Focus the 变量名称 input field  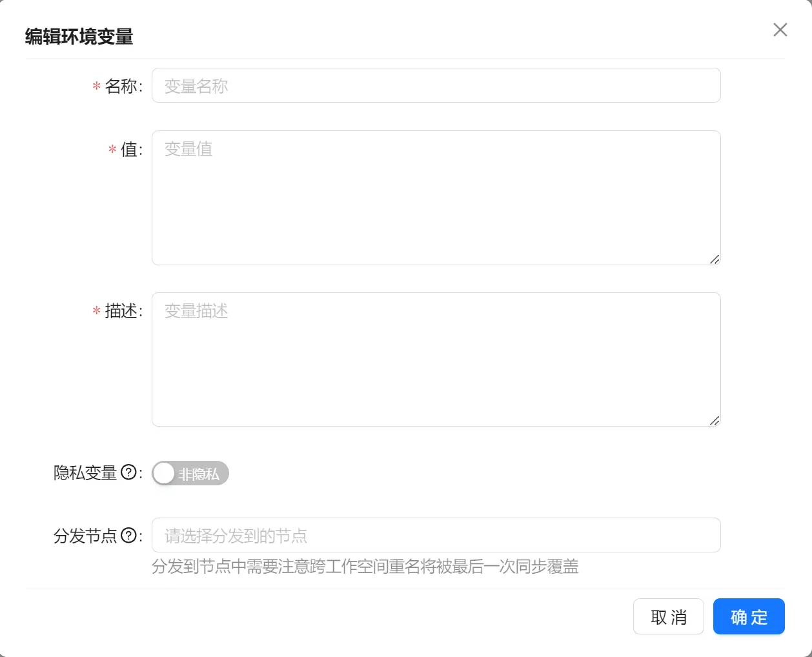[436, 85]
